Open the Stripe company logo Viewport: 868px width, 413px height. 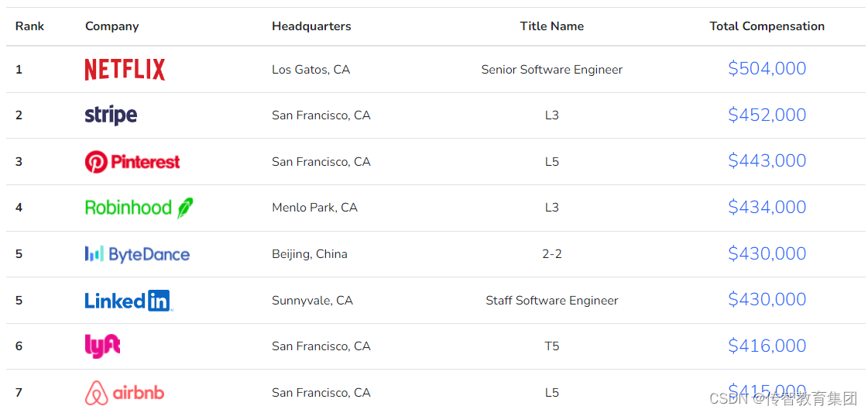[111, 115]
